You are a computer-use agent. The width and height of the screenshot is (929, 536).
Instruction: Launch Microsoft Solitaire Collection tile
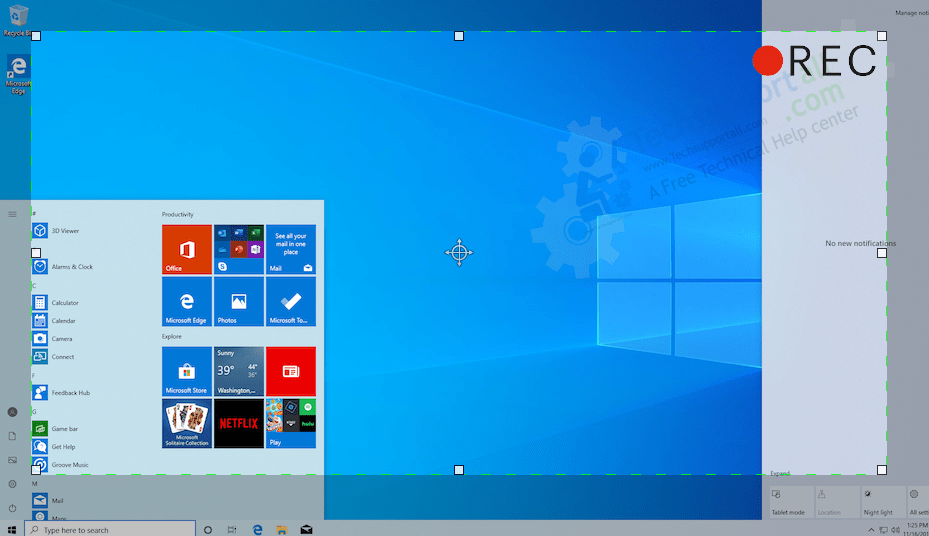pyautogui.click(x=187, y=423)
